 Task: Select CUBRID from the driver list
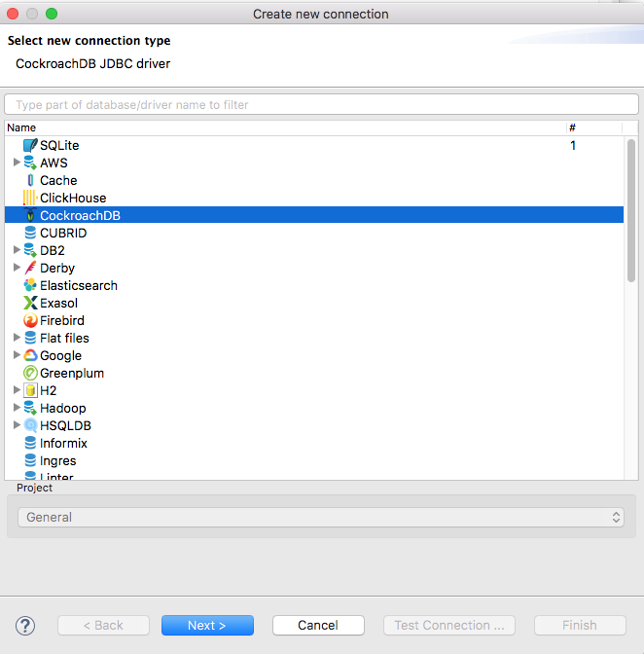pos(63,233)
